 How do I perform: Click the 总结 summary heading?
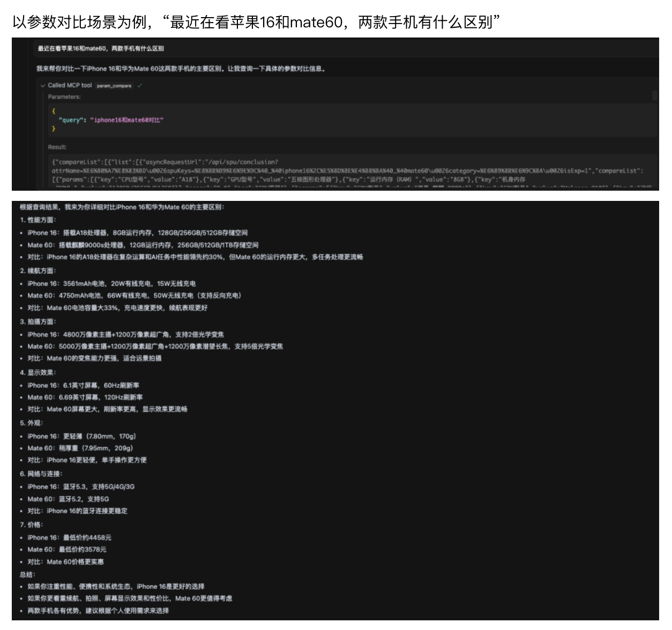pyautogui.click(x=27, y=575)
